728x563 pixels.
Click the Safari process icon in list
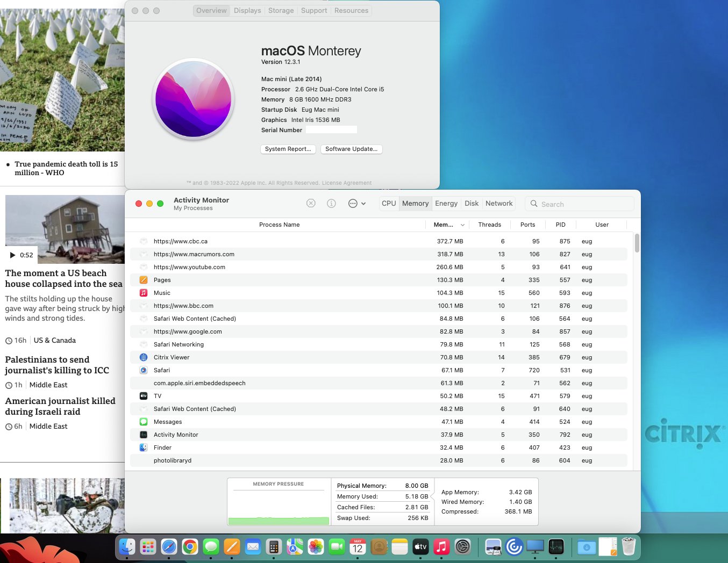pyautogui.click(x=144, y=370)
